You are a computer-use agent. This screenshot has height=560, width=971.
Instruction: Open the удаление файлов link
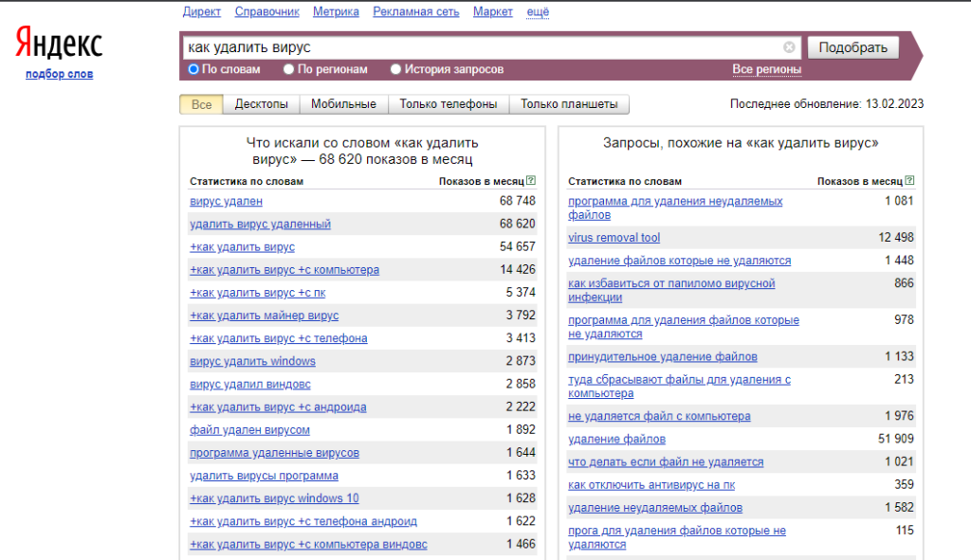616,440
